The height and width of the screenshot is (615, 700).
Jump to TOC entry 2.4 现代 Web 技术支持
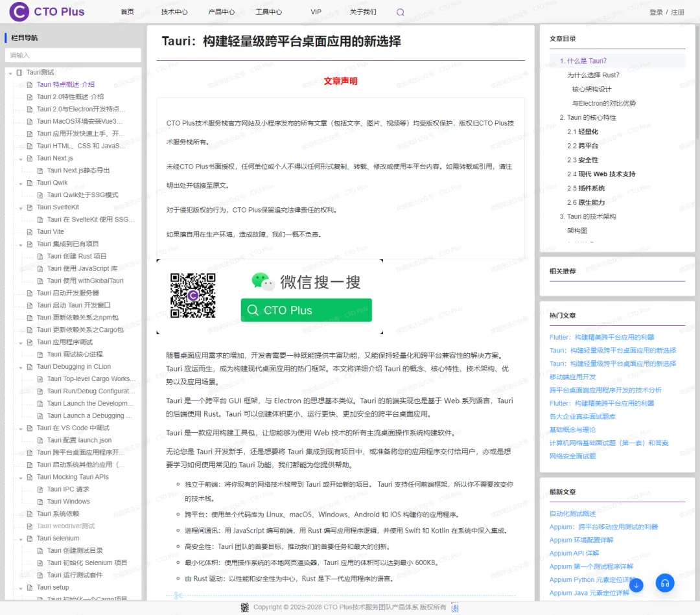coord(601,174)
